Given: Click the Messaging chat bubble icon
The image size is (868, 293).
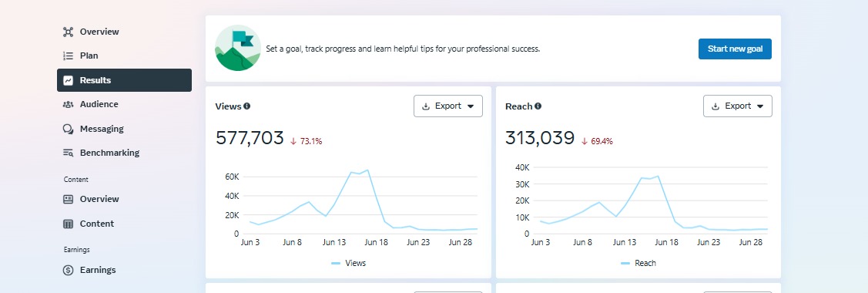Looking at the screenshot, I should (x=68, y=129).
